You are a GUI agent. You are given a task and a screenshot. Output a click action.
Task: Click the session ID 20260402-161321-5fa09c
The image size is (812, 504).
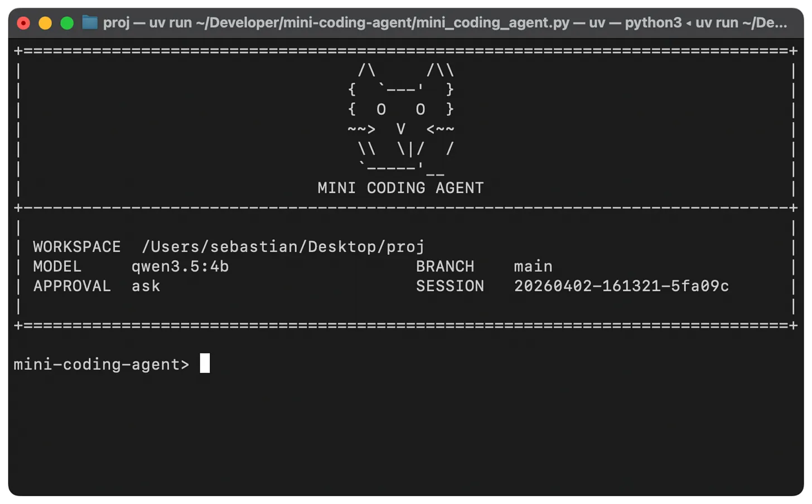(x=621, y=286)
